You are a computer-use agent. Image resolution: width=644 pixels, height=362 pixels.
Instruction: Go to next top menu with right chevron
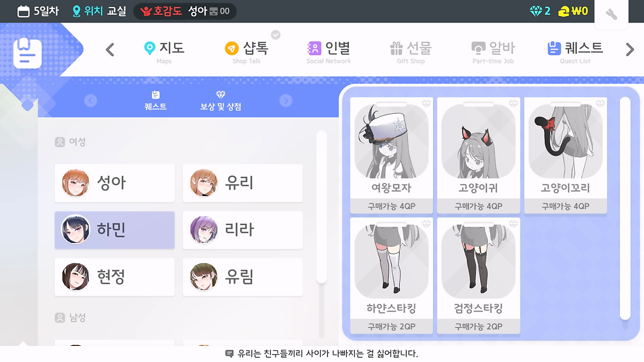pyautogui.click(x=630, y=50)
